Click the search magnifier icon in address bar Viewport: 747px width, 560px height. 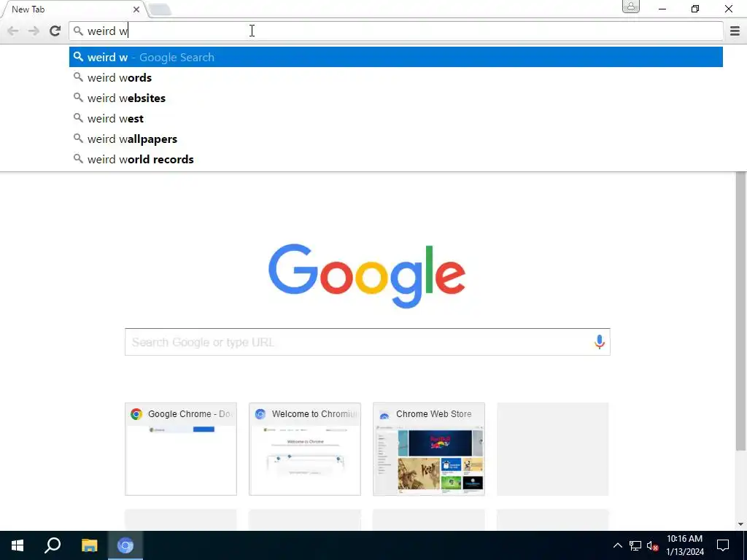click(x=78, y=31)
